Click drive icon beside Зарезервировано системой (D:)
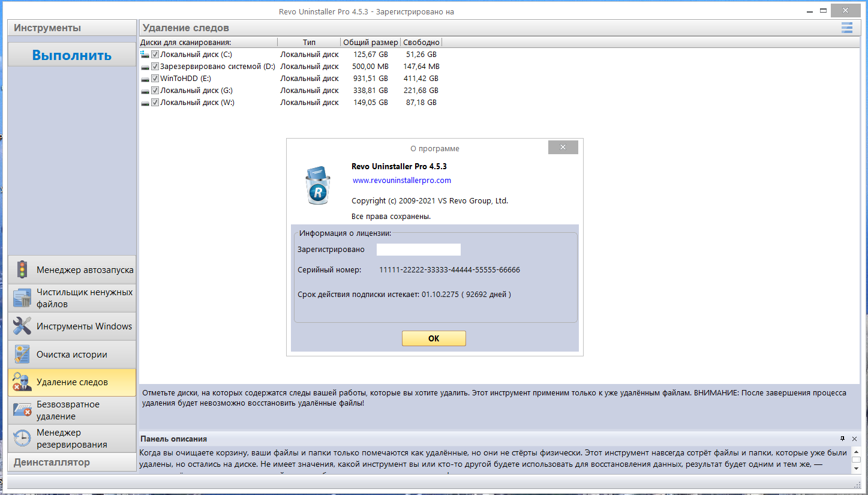Screen dimensions: 868x495 pyautogui.click(x=145, y=67)
